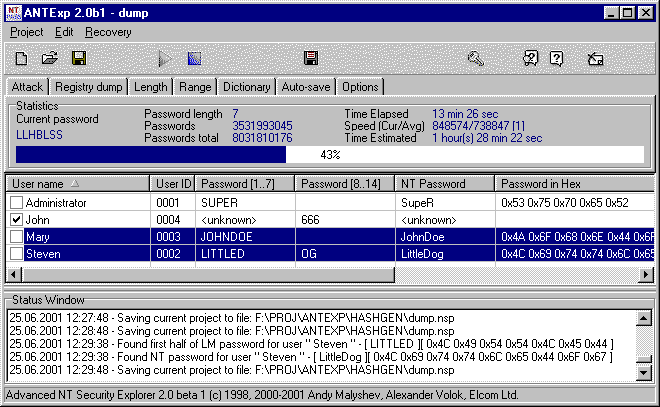
Task: Select the Steven user name cell
Action: 87,254
